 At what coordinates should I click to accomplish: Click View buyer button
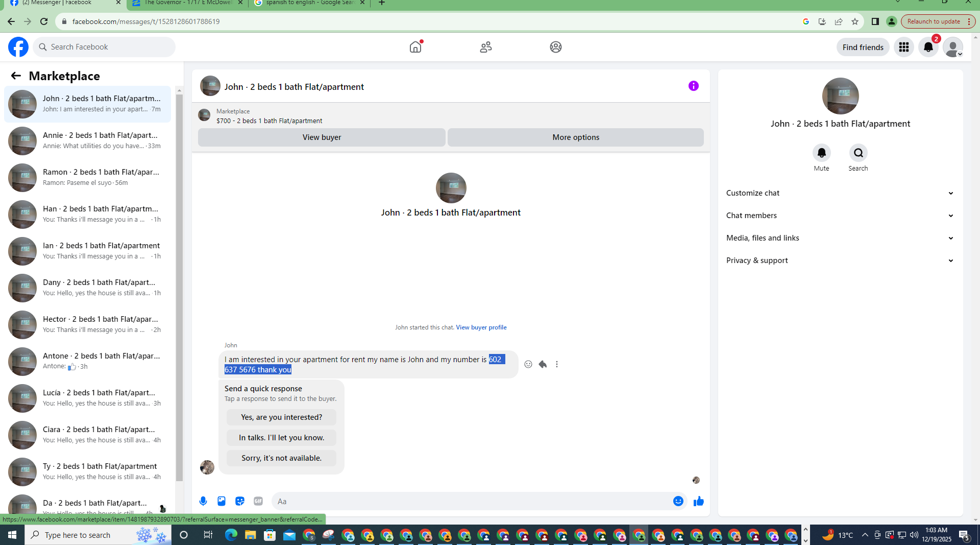[322, 137]
